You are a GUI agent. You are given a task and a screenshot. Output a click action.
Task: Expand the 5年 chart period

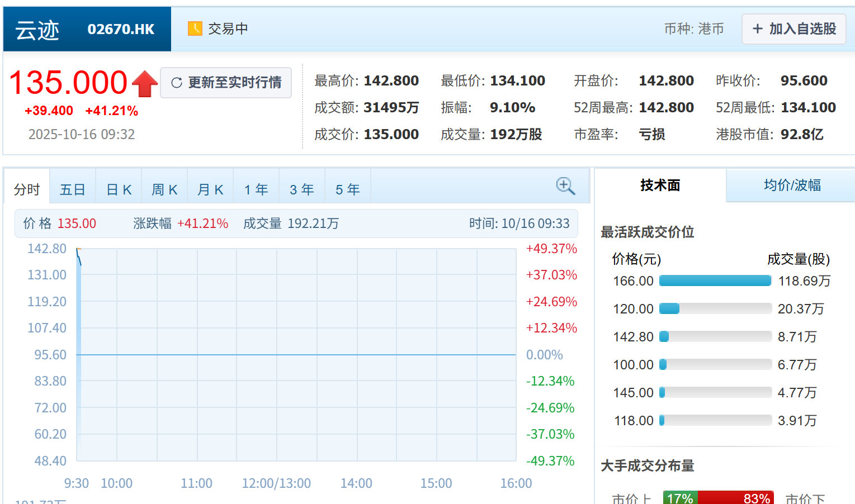point(347,188)
